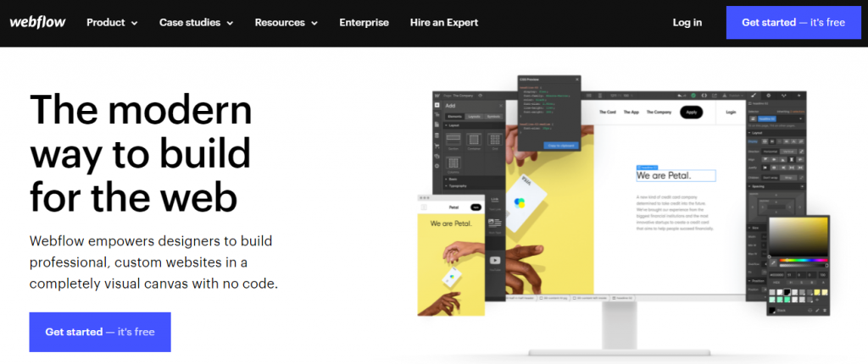Viewport: 868px width, 364px height.
Task: Expand the Resources menu
Action: 287,23
